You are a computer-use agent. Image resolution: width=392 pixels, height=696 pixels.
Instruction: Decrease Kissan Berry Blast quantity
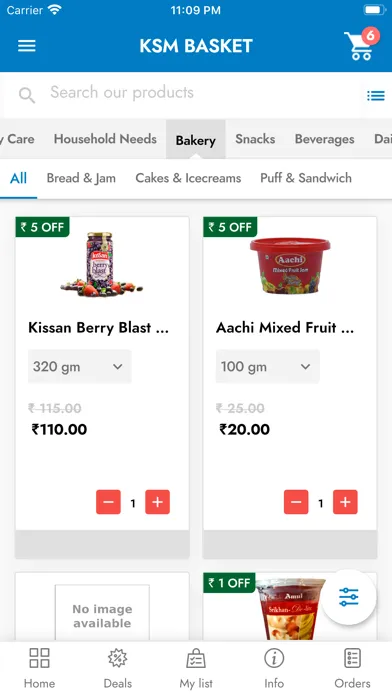[x=108, y=502]
